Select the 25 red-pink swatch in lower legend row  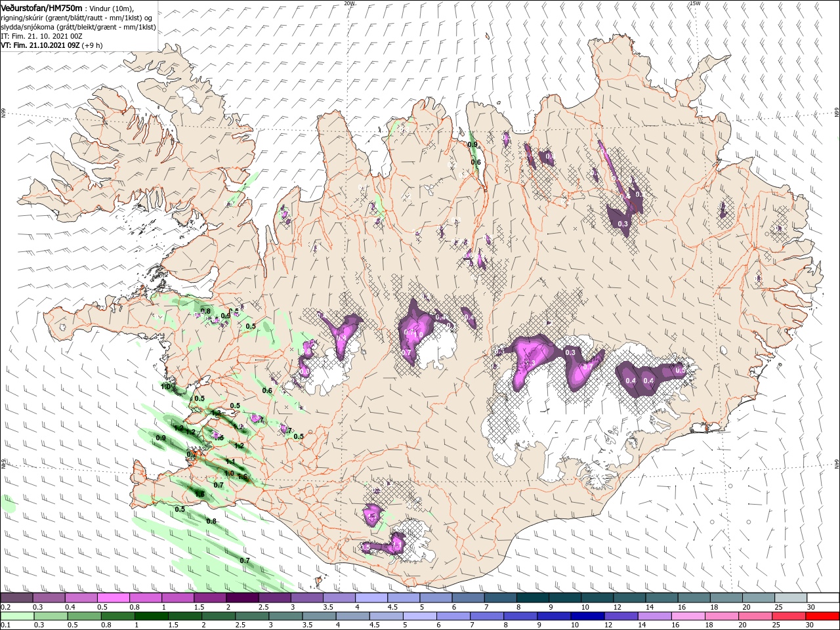pos(789,616)
